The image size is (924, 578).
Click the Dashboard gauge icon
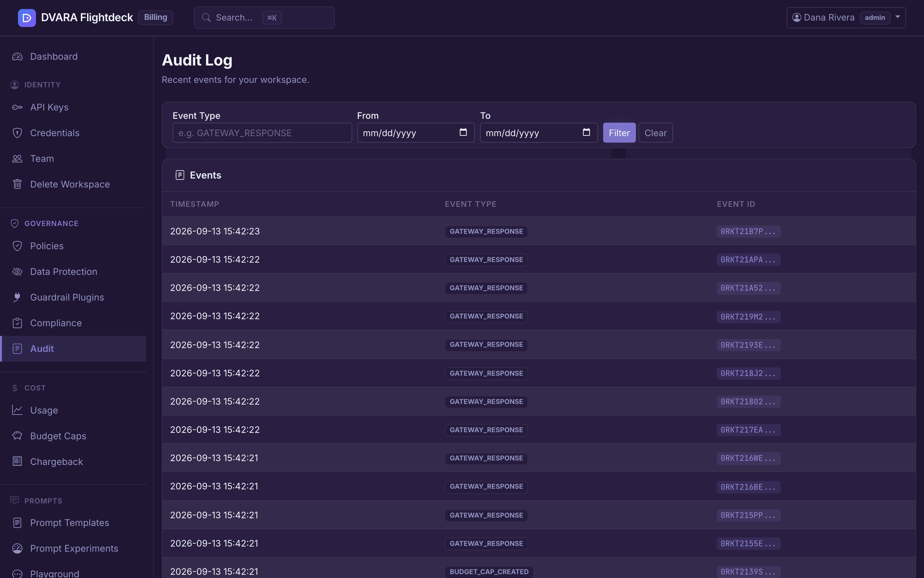coord(17,57)
